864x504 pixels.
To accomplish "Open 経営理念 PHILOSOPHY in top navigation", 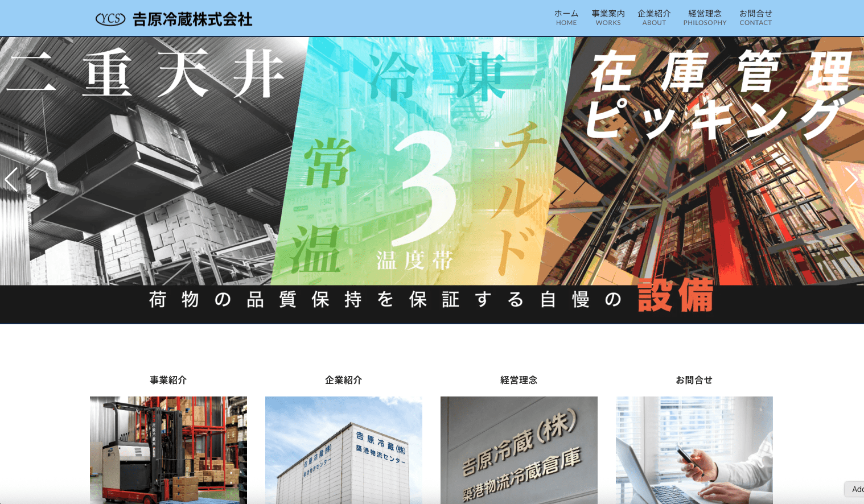I will click(x=705, y=18).
